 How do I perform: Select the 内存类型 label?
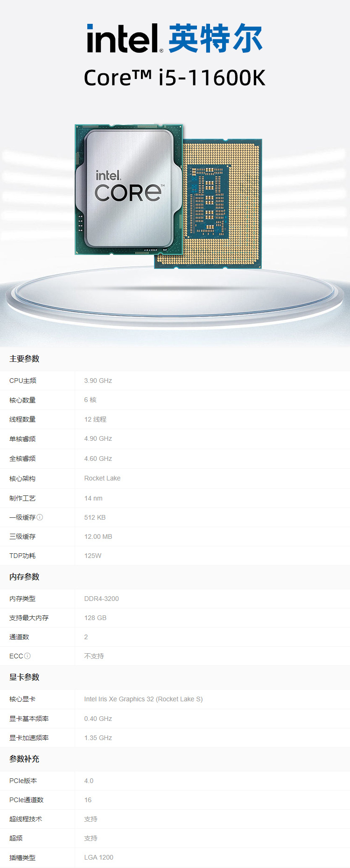point(22,599)
